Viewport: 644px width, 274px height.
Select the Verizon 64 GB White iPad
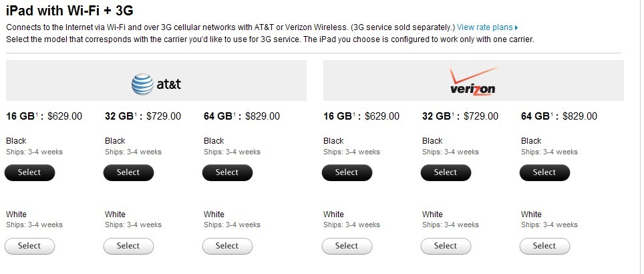click(x=544, y=246)
